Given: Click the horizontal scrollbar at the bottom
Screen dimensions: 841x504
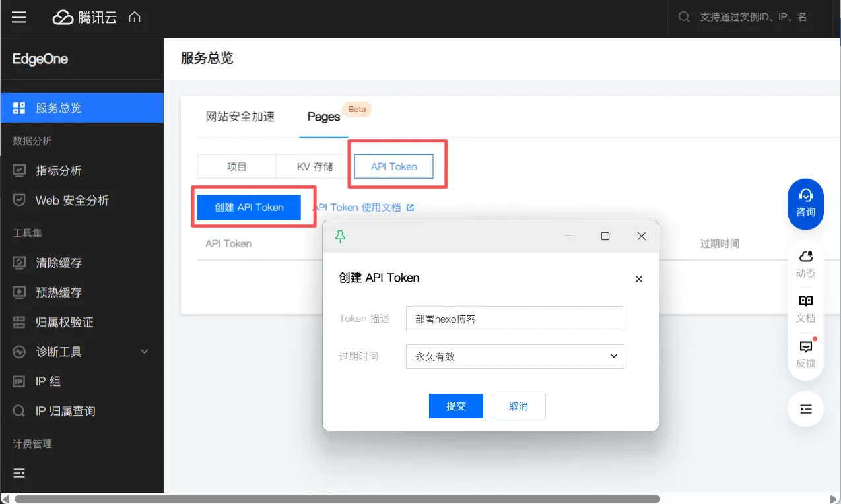Looking at the screenshot, I should [x=337, y=499].
